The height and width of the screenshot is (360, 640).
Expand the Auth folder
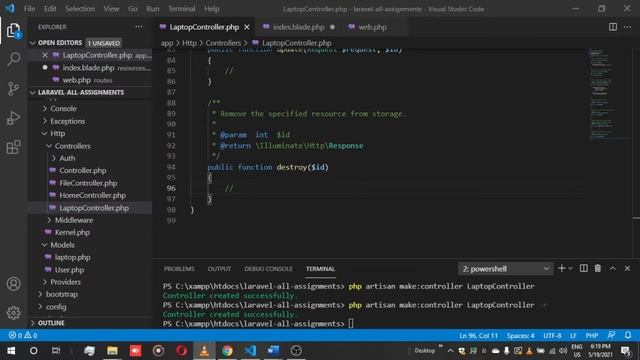(x=54, y=158)
